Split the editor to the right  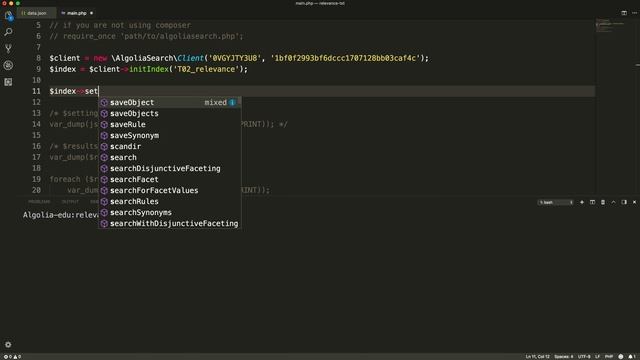624,13
